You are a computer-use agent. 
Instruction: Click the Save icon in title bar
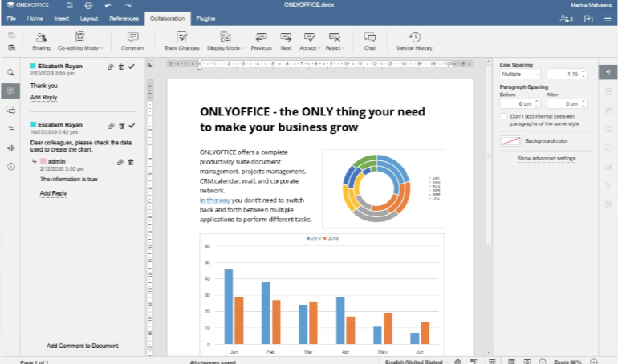point(69,6)
